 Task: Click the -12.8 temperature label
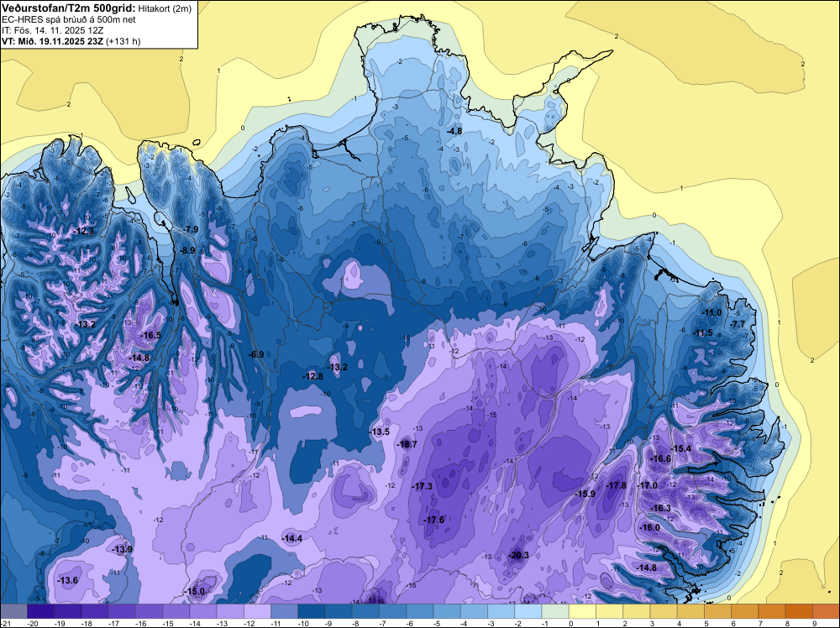(x=312, y=376)
